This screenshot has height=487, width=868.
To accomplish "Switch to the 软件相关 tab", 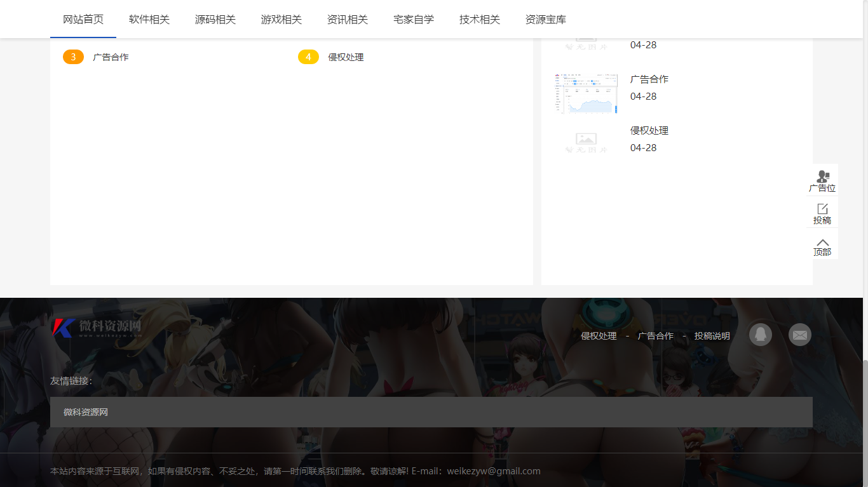I will point(149,19).
